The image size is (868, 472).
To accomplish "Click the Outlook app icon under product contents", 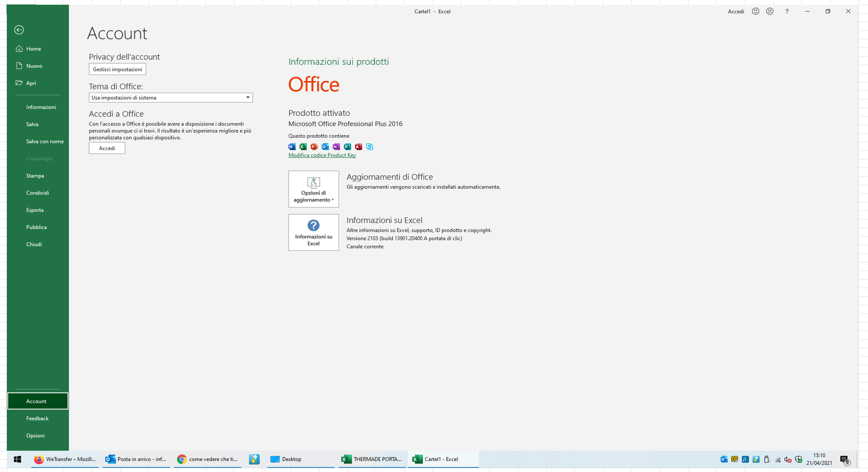I will point(325,147).
